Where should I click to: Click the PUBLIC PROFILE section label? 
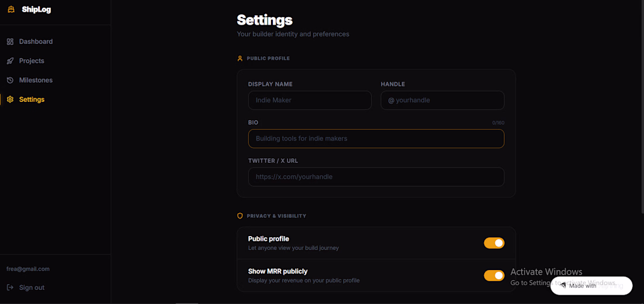(268, 59)
